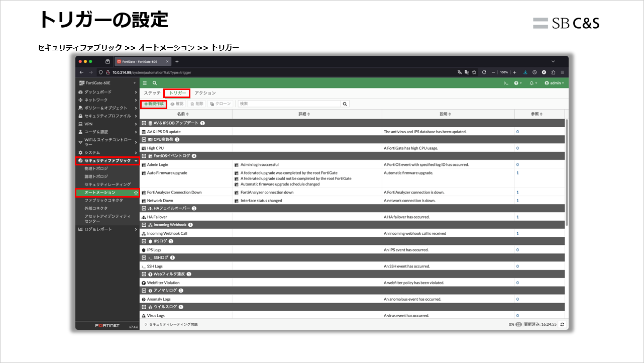The height and width of the screenshot is (363, 644).
Task: Sort by the 参照 column header
Action: click(x=540, y=114)
